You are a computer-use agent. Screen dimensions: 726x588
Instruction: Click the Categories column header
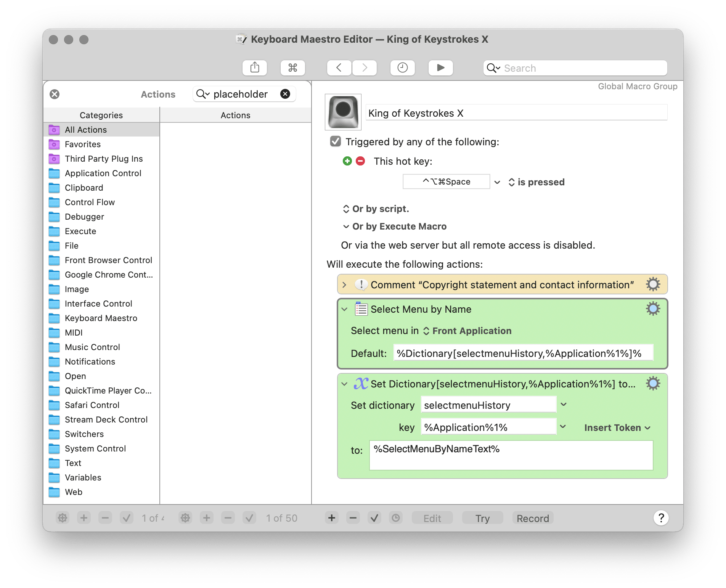click(x=101, y=115)
